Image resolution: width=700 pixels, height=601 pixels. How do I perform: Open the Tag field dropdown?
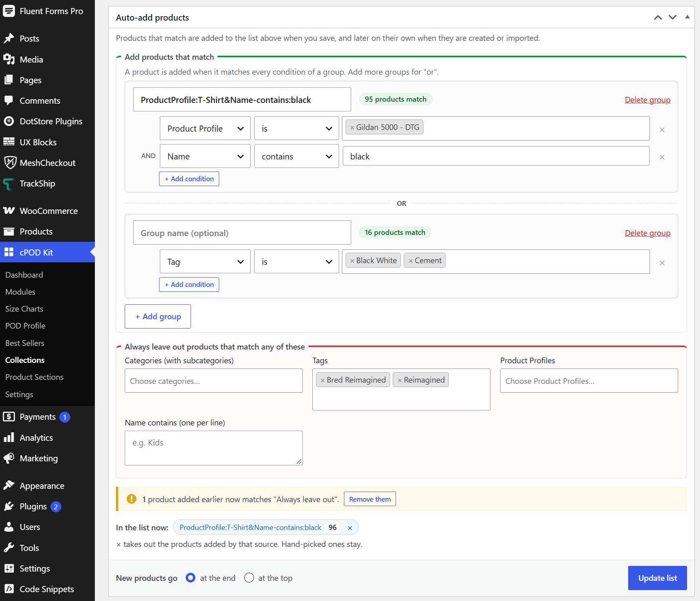pos(205,262)
